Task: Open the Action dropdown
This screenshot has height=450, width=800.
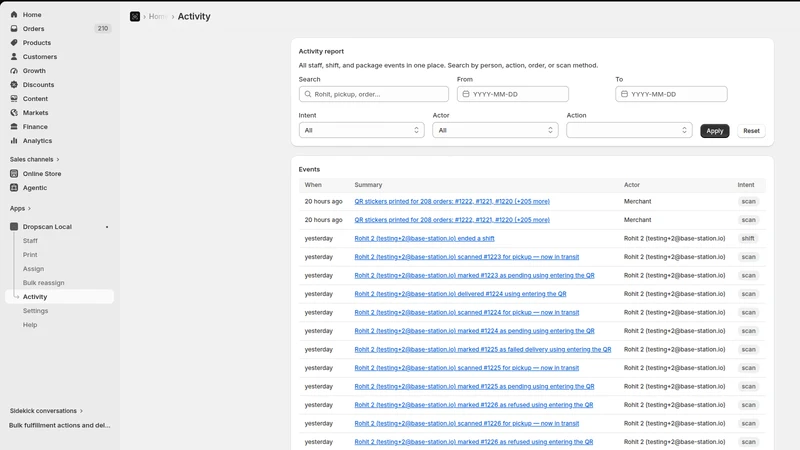Action: pyautogui.click(x=629, y=130)
